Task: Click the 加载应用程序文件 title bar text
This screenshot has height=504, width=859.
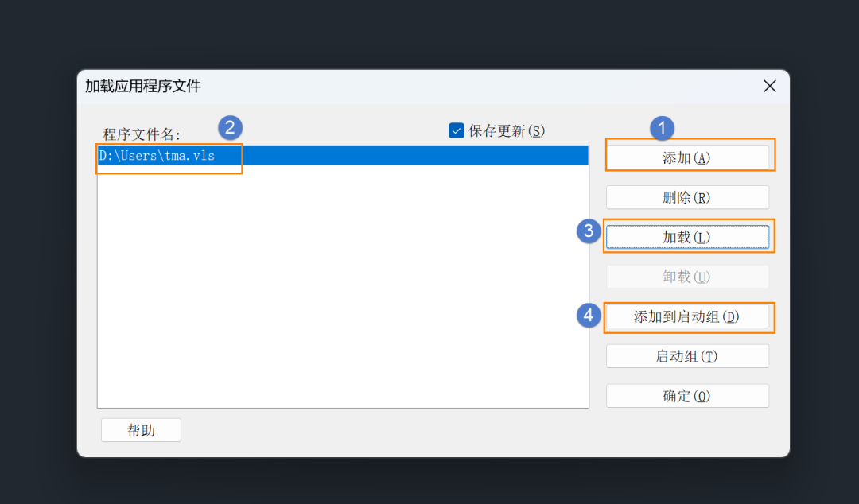Action: (143, 86)
